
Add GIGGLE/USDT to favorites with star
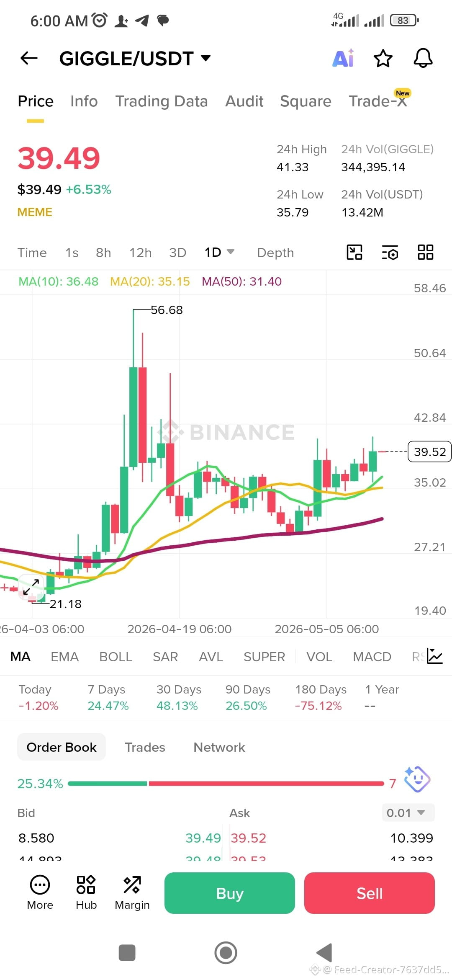pyautogui.click(x=383, y=58)
